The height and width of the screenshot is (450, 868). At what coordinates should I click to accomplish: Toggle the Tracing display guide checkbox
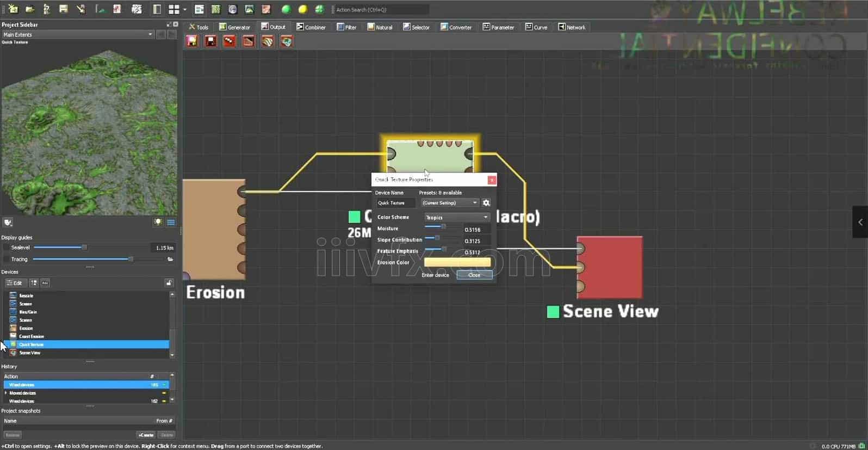point(6,259)
